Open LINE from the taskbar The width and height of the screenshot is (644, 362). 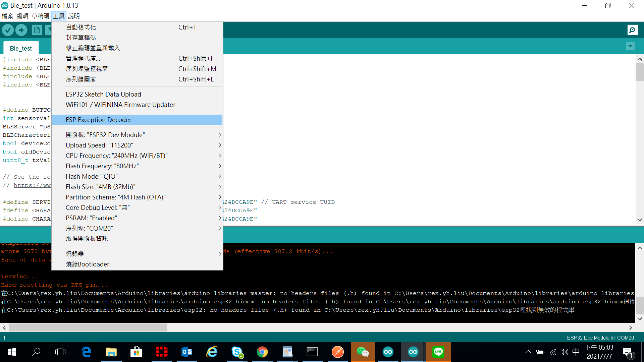(438, 352)
